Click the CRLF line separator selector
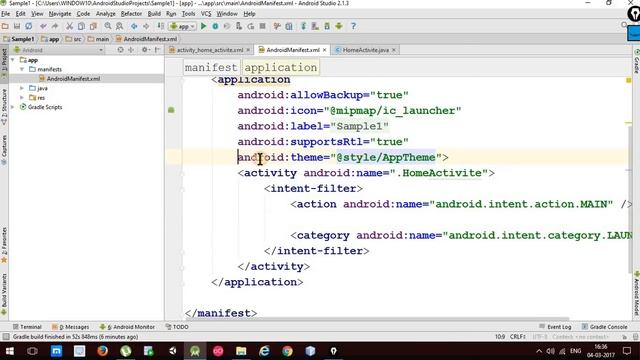 [518, 337]
